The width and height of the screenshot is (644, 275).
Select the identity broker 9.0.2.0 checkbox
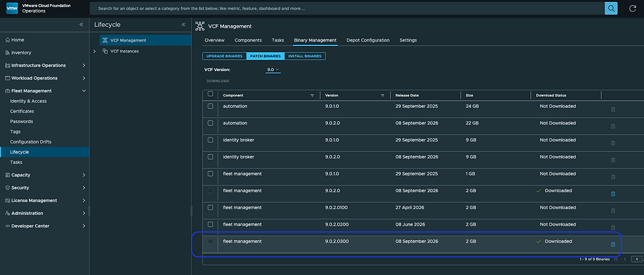click(x=210, y=157)
